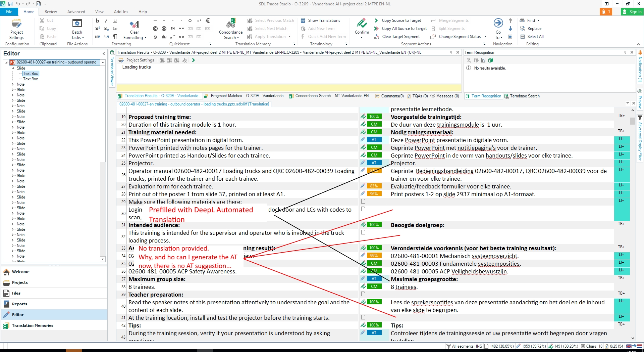Click Copy All Source to Target
This screenshot has width=644, height=352.
[400, 29]
